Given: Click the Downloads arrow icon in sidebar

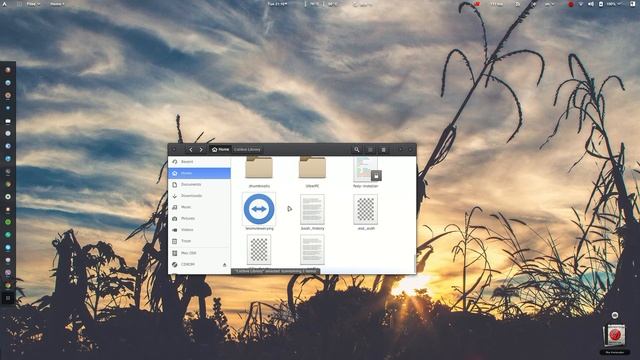Looking at the screenshot, I should pos(175,196).
